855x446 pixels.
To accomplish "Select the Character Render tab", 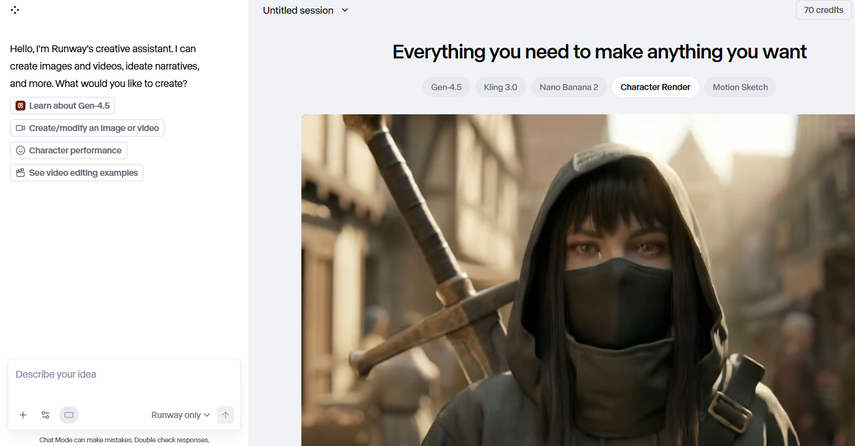I will [655, 87].
